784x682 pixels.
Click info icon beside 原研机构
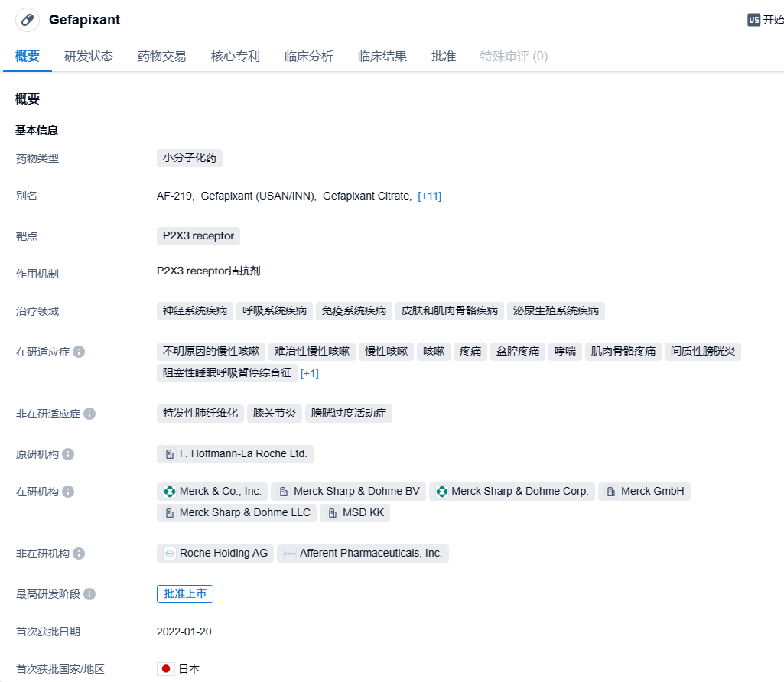[68, 454]
